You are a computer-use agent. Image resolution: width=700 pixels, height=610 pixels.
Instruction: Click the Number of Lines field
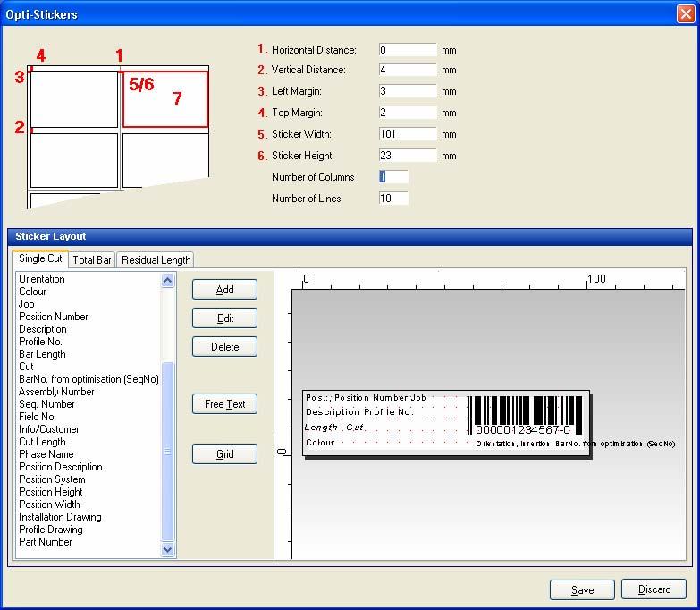[x=393, y=199]
